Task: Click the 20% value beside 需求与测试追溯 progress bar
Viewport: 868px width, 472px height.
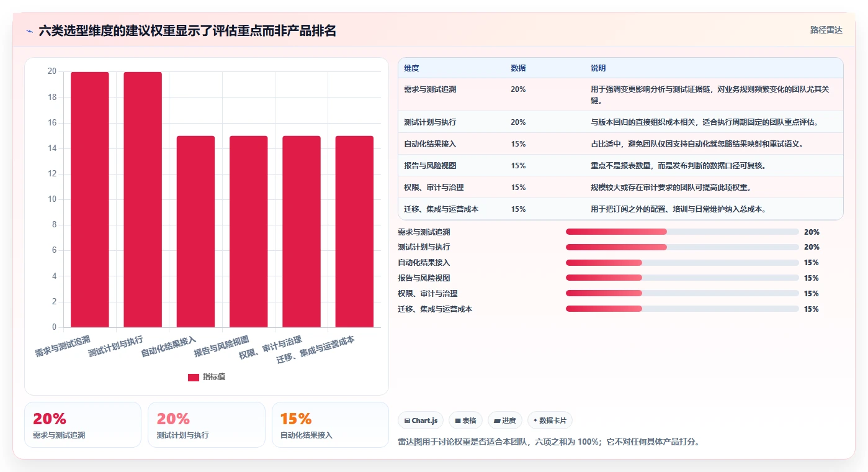Action: click(812, 232)
